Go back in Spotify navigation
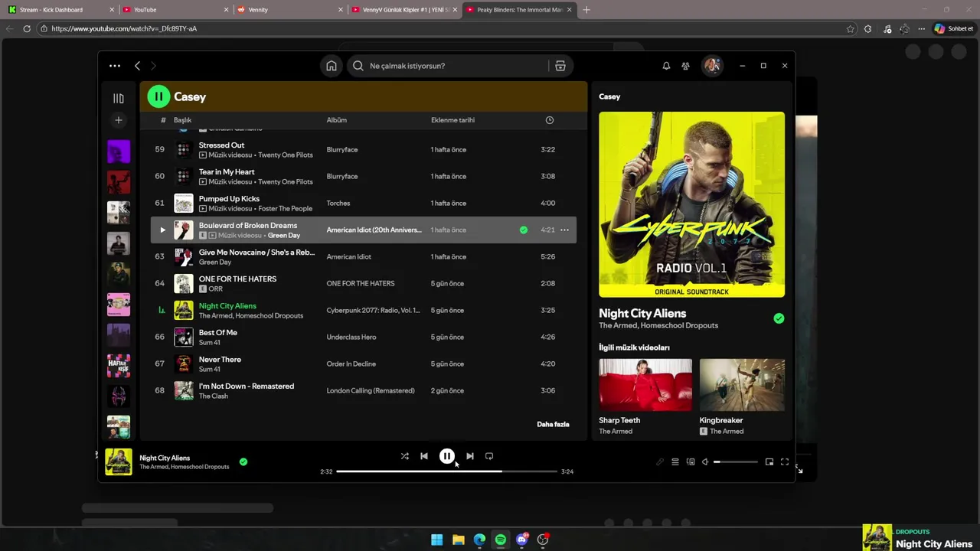 click(x=138, y=66)
